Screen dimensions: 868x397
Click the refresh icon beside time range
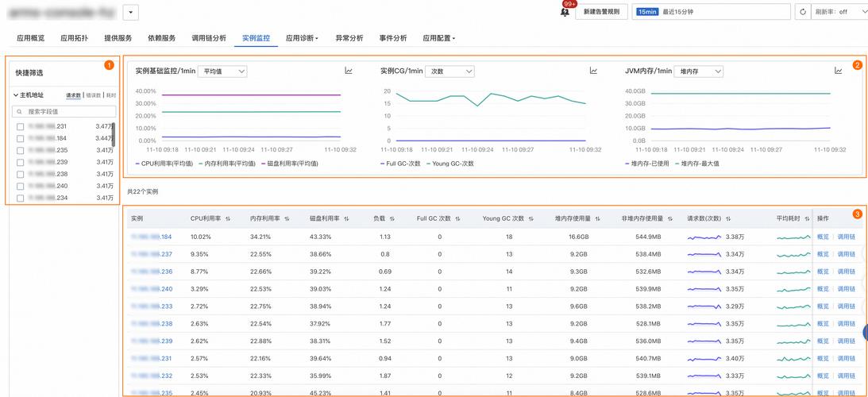pyautogui.click(x=803, y=12)
